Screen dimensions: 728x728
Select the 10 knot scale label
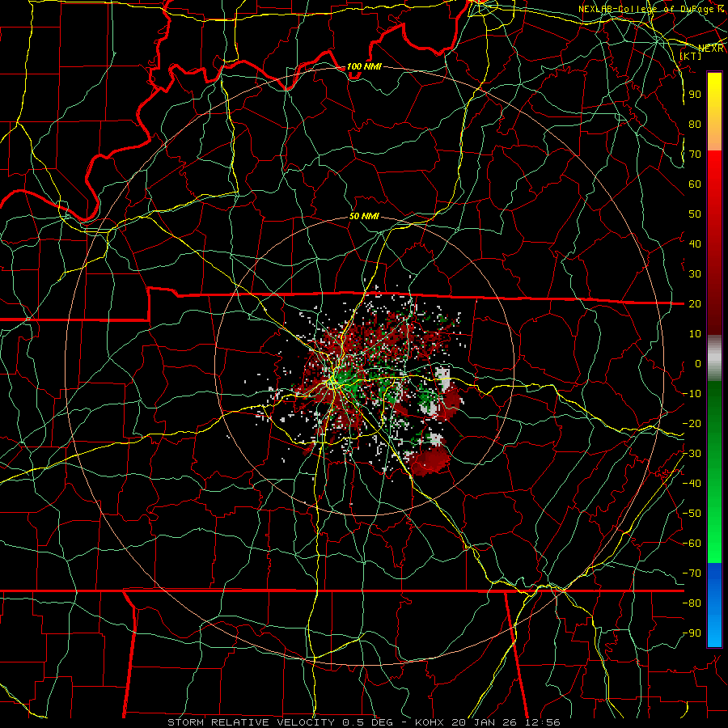tap(695, 334)
